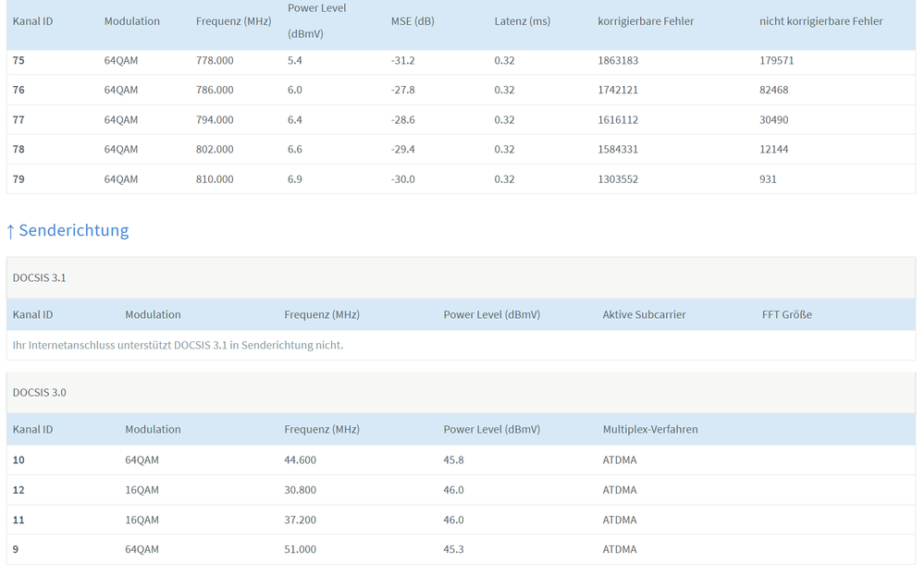Click the DOCSIS 3.0 section header

39,392
